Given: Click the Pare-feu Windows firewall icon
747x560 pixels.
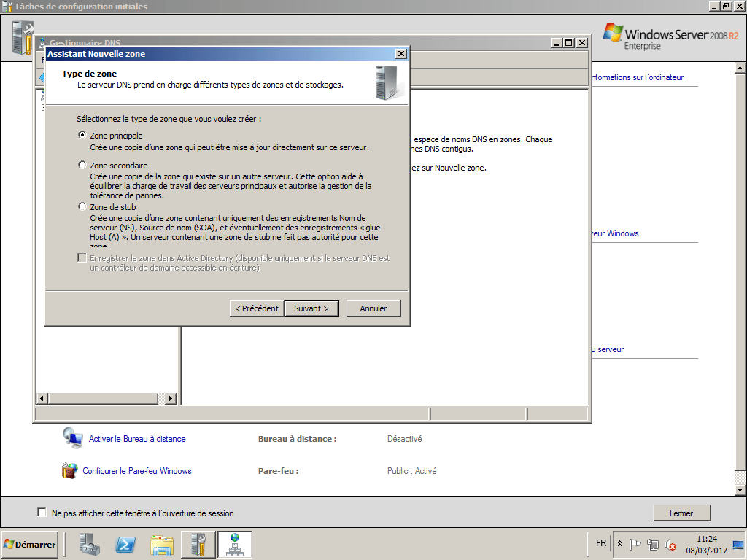Looking at the screenshot, I should point(70,470).
